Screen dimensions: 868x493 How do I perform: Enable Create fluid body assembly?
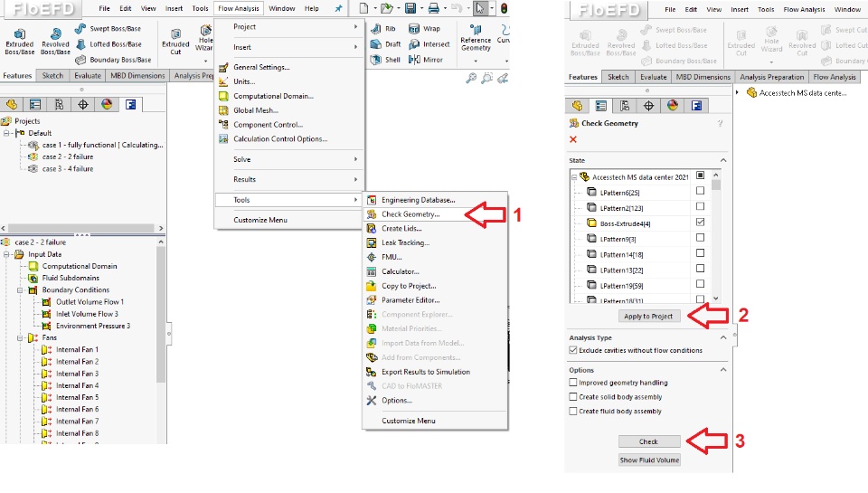(x=573, y=411)
